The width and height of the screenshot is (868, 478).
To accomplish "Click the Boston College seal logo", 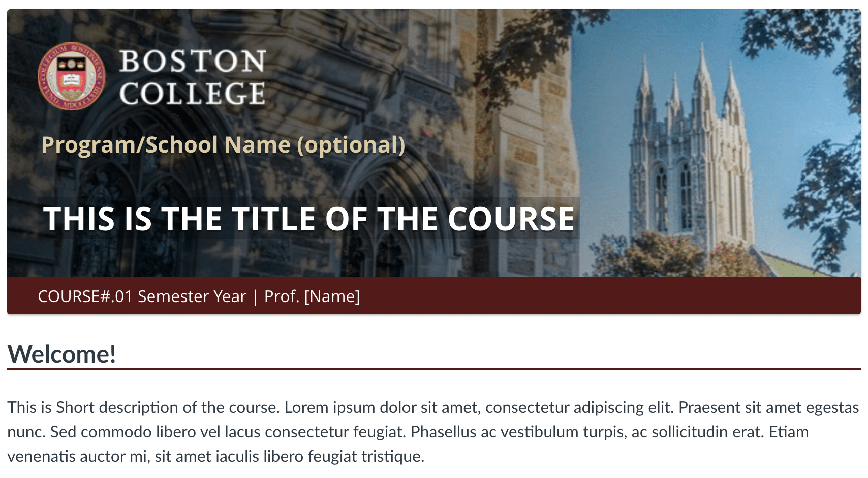I will [x=72, y=76].
